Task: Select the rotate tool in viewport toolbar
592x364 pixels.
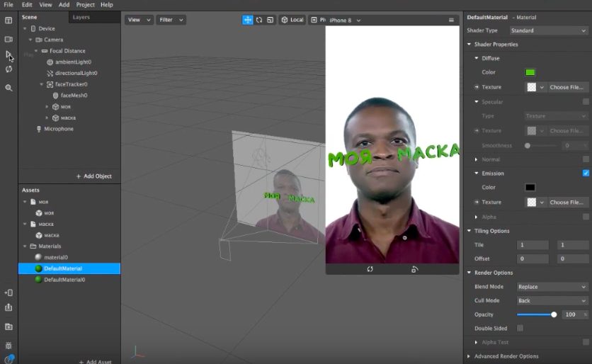Action: tap(259, 20)
